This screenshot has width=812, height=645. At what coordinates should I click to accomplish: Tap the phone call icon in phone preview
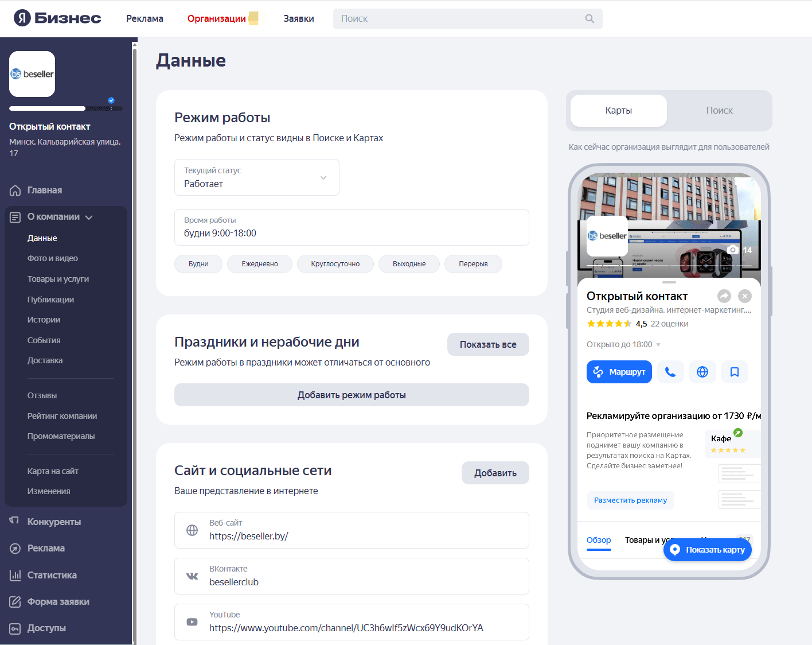[670, 372]
